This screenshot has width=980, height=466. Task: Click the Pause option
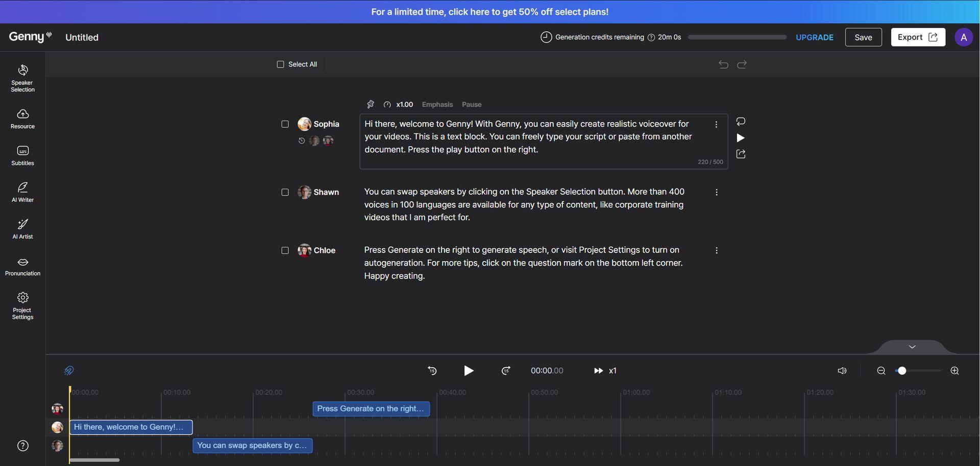472,104
